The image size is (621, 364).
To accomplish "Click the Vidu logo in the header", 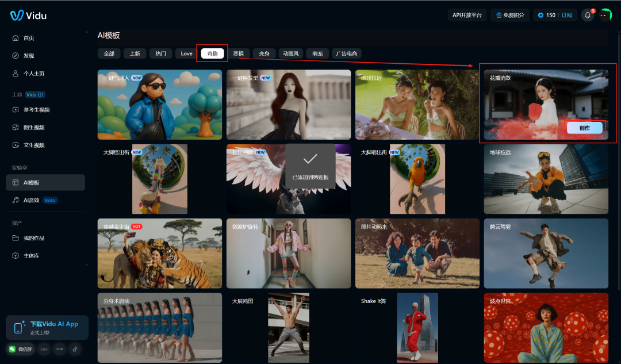I will (x=28, y=15).
